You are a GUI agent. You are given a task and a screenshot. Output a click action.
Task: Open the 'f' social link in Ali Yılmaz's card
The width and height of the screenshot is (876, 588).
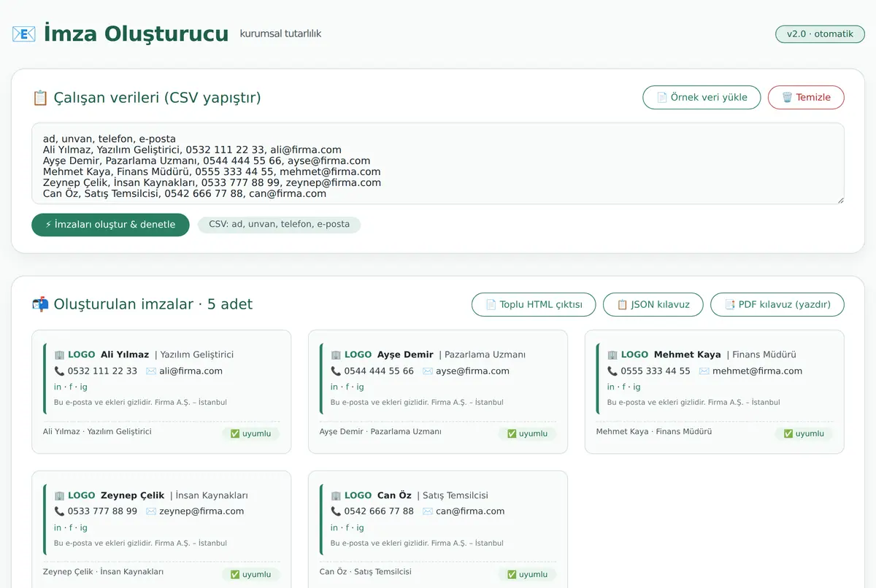pyautogui.click(x=71, y=387)
